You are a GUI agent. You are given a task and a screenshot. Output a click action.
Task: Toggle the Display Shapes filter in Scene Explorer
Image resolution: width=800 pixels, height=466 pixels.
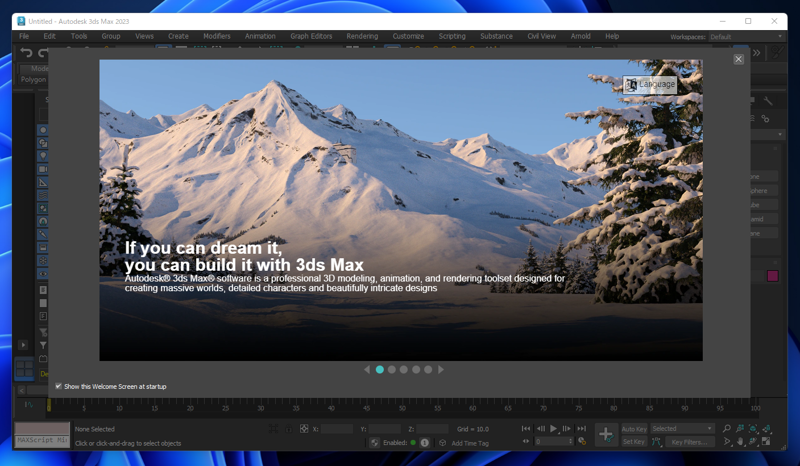coord(43,143)
